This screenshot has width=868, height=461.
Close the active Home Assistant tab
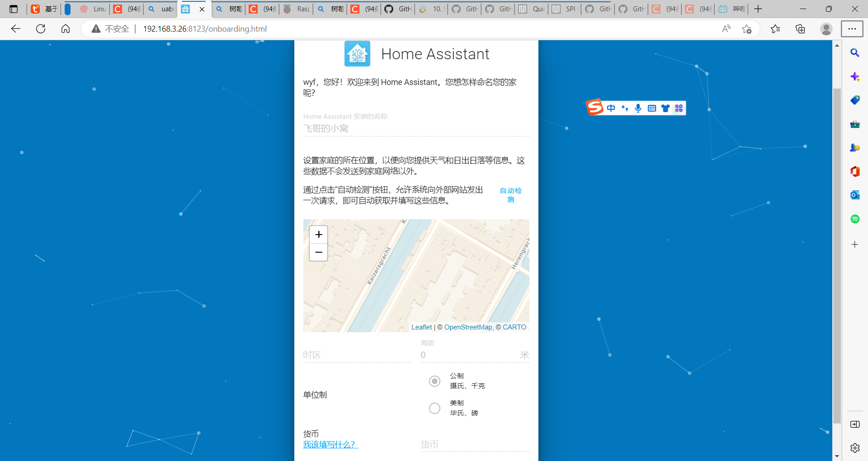point(202,9)
